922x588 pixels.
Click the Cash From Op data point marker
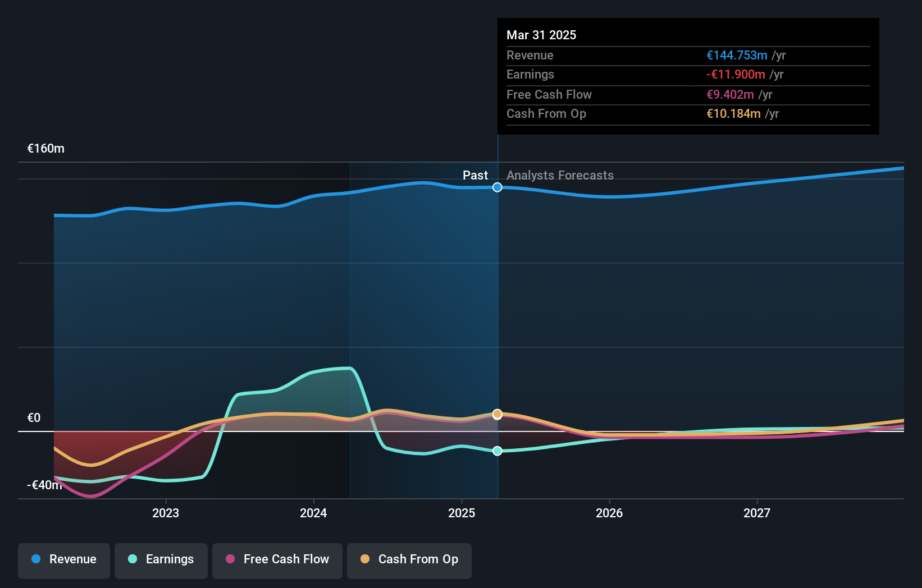(497, 414)
